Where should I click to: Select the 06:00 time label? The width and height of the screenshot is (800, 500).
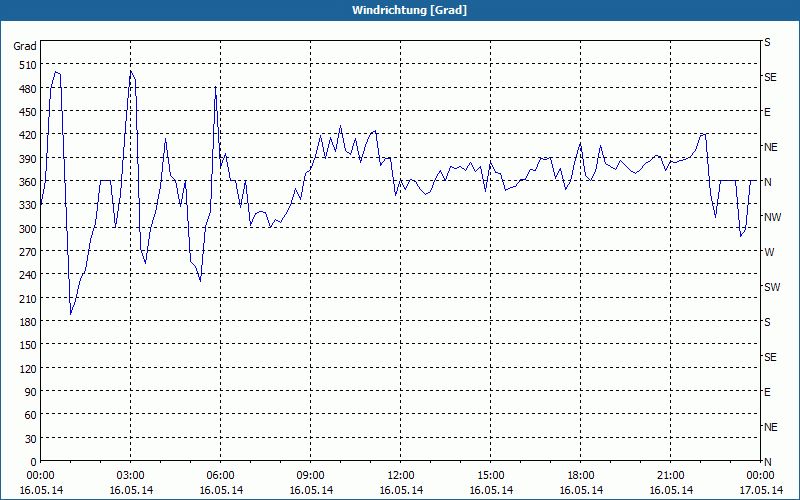tap(220, 476)
